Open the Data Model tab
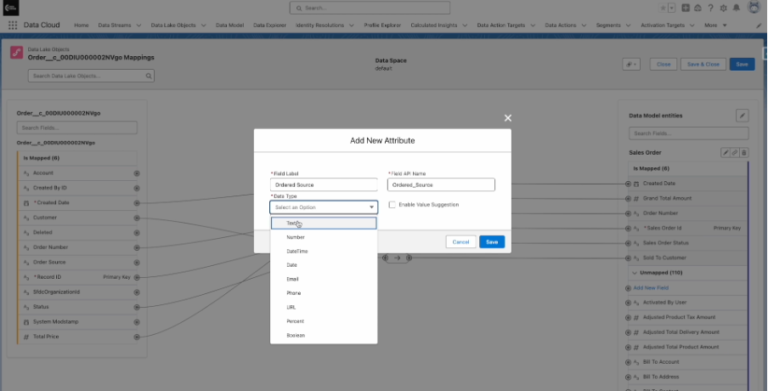Screen dimensions: 768x391 pos(229,25)
